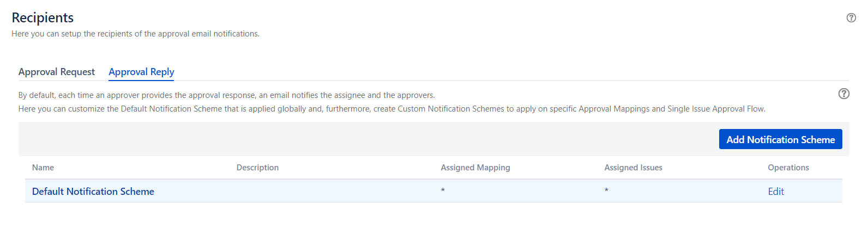
Task: Click the Assigned Issues asterisk in default row
Action: [606, 190]
